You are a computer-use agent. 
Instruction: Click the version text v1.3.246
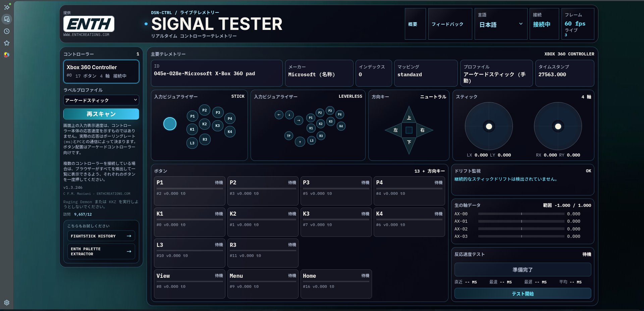click(73, 187)
